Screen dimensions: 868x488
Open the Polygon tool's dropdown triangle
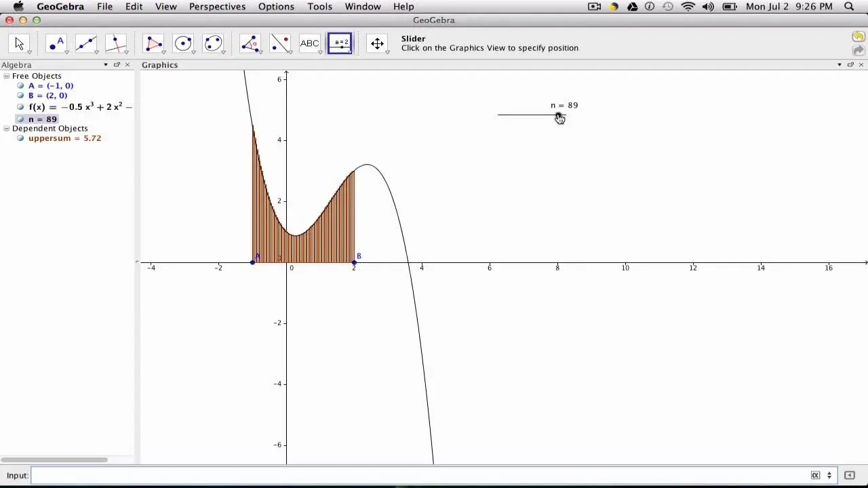pos(163,52)
